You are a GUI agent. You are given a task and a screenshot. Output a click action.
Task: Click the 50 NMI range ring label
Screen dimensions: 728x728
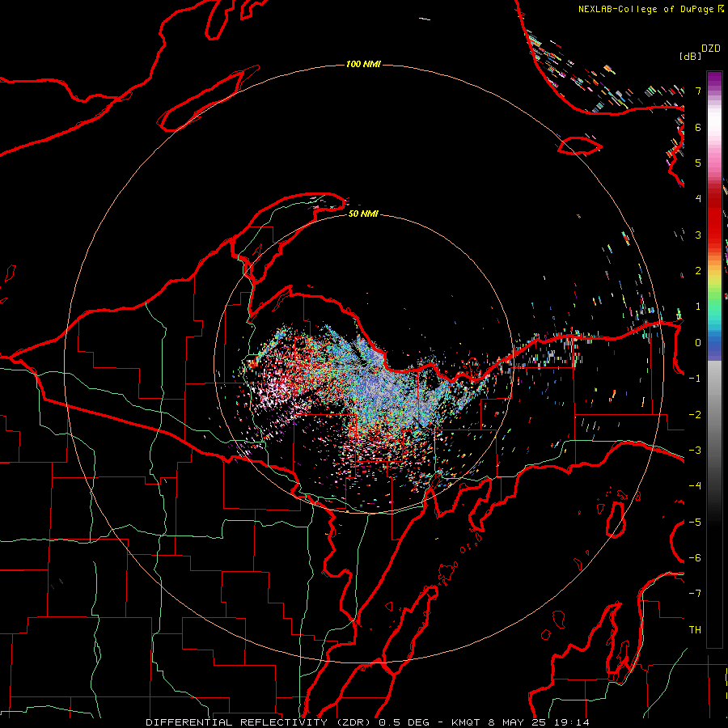[363, 214]
